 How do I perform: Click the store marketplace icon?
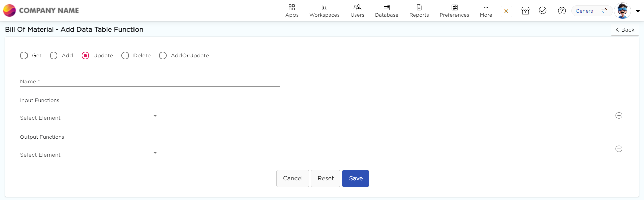pos(525,11)
